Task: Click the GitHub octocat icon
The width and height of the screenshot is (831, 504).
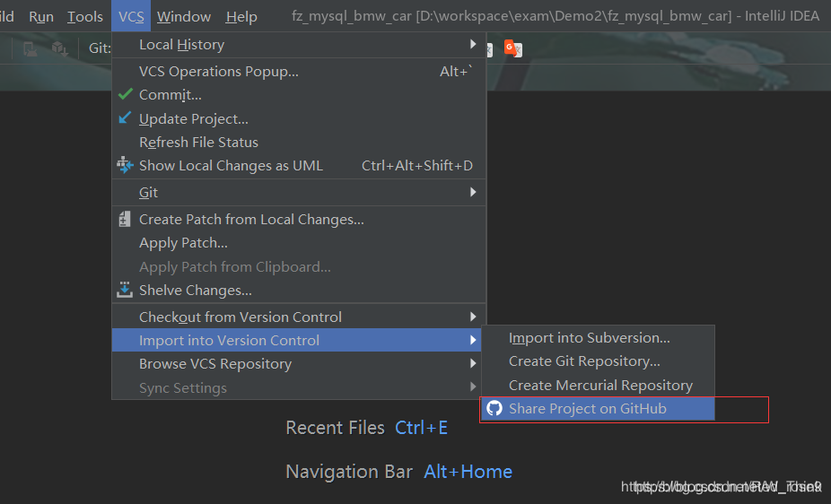Action: 494,408
